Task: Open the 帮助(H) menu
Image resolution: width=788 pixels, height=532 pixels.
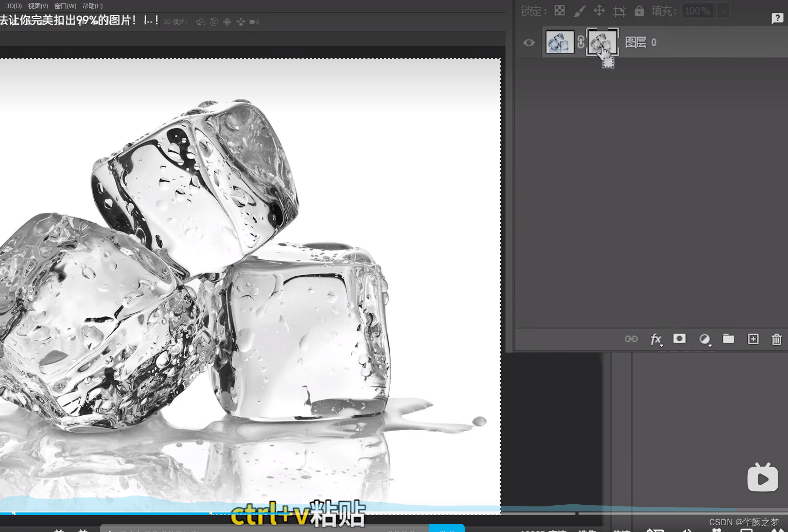Action: (x=93, y=6)
